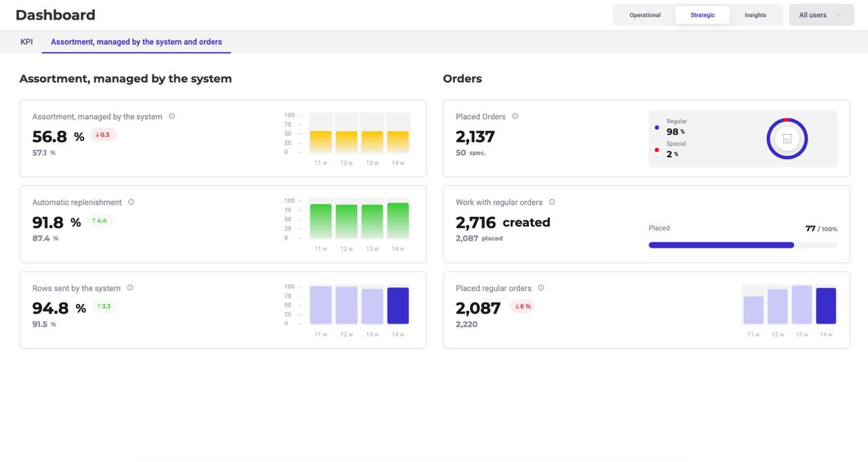Click light purple 11 w bar in Rows sent chart

(x=321, y=305)
